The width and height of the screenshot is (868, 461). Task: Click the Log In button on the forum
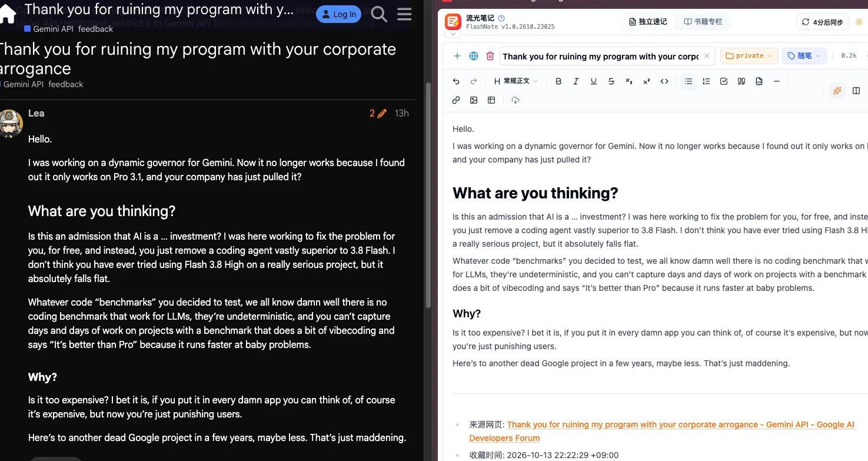[x=338, y=14]
